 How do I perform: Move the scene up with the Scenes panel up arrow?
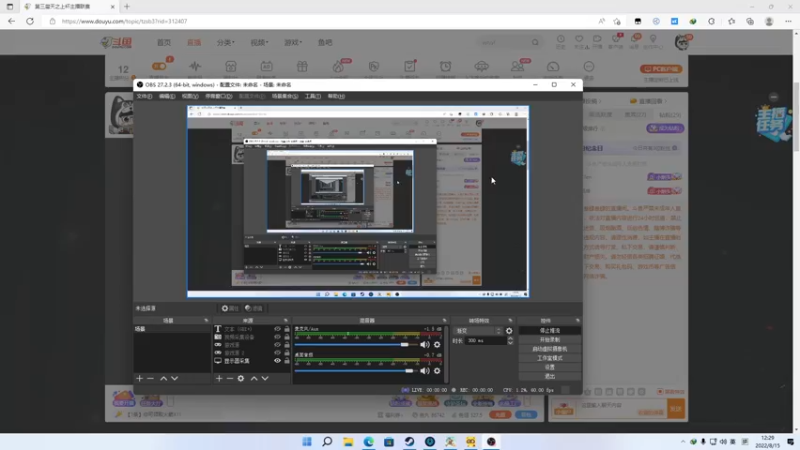pyautogui.click(x=163, y=379)
